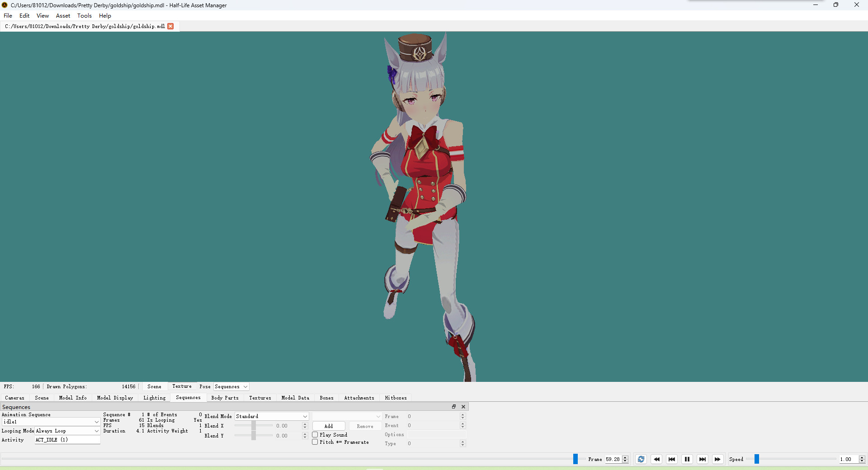Viewport: 868px width, 470px height.
Task: Switch to the Body Parts tab
Action: [225, 398]
